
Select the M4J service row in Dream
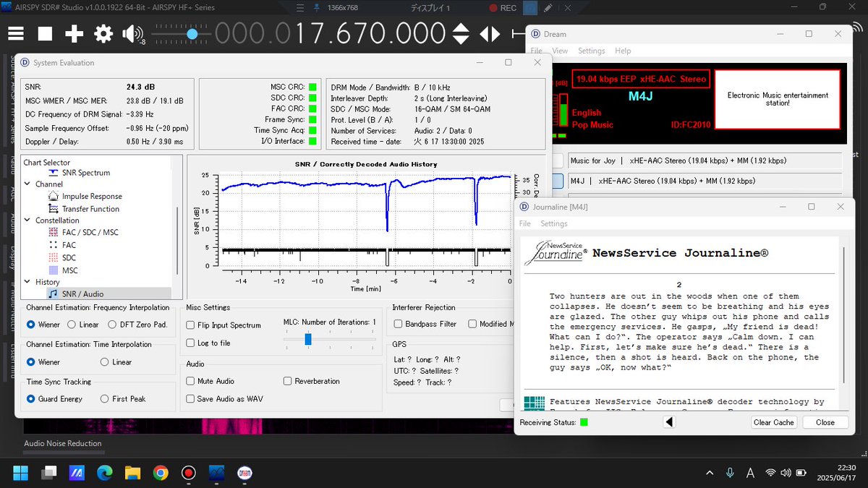[704, 181]
